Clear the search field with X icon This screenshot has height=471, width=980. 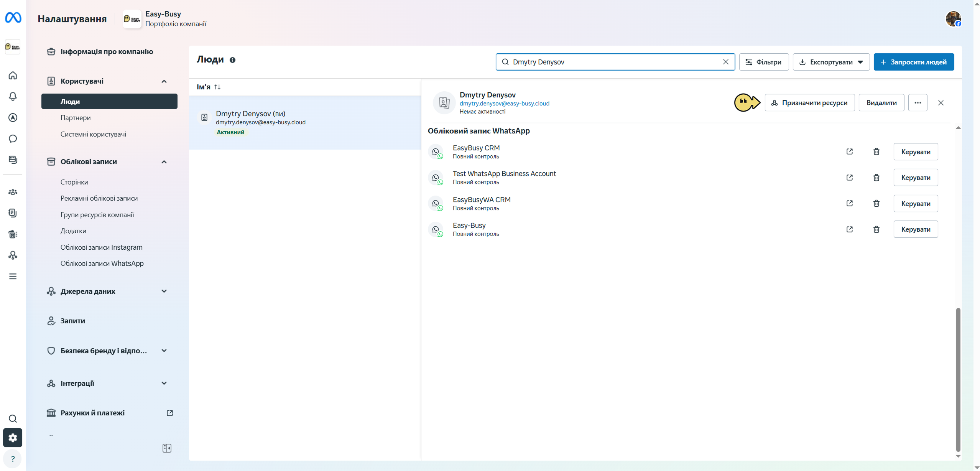(x=725, y=62)
